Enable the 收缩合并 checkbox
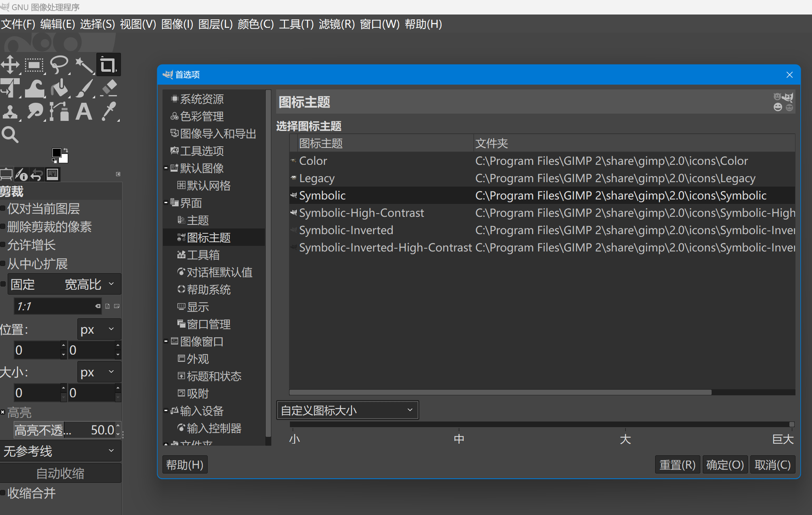This screenshot has width=812, height=515. pos(3,493)
